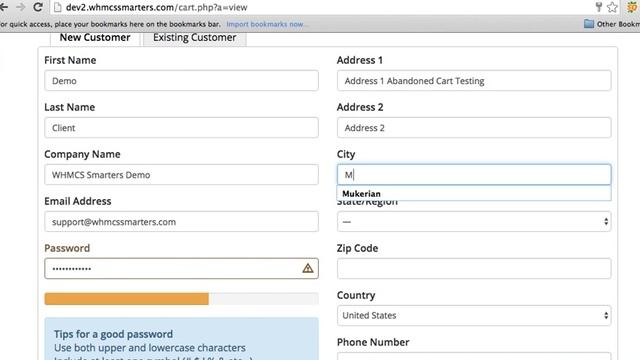Open the Other Bookmarks folder
The image size is (640, 360).
point(611,24)
